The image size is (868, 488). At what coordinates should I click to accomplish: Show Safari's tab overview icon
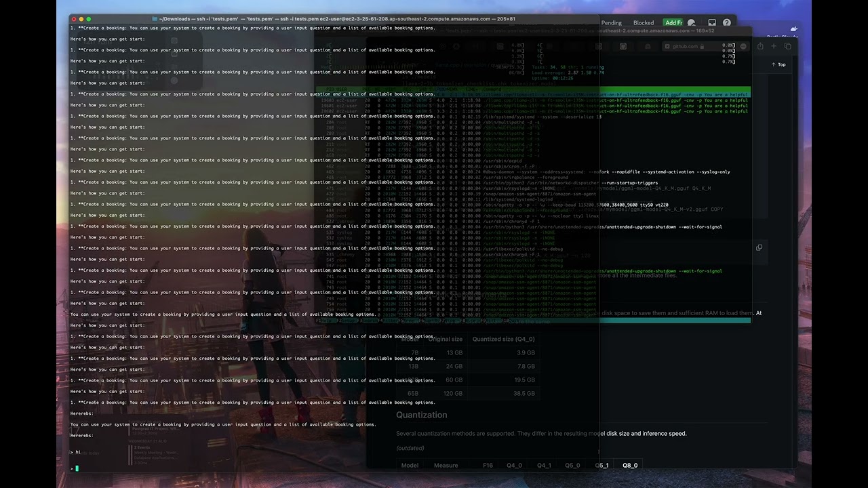click(787, 46)
